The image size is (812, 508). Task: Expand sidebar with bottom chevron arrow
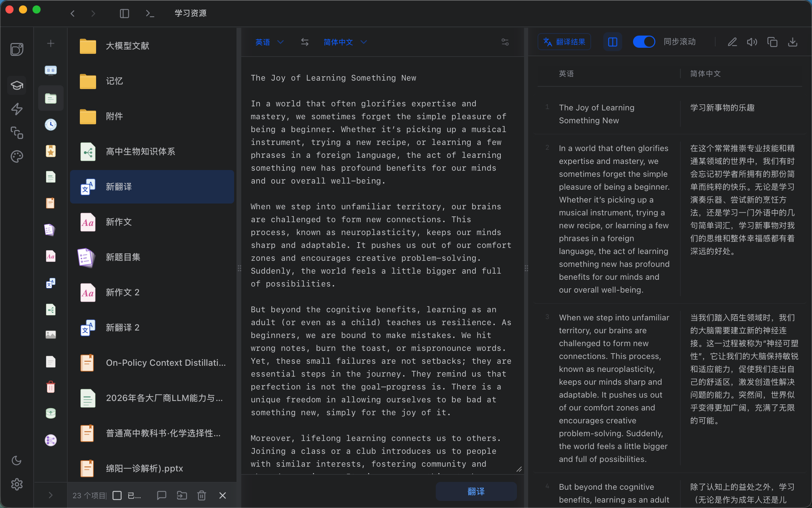pos(50,495)
